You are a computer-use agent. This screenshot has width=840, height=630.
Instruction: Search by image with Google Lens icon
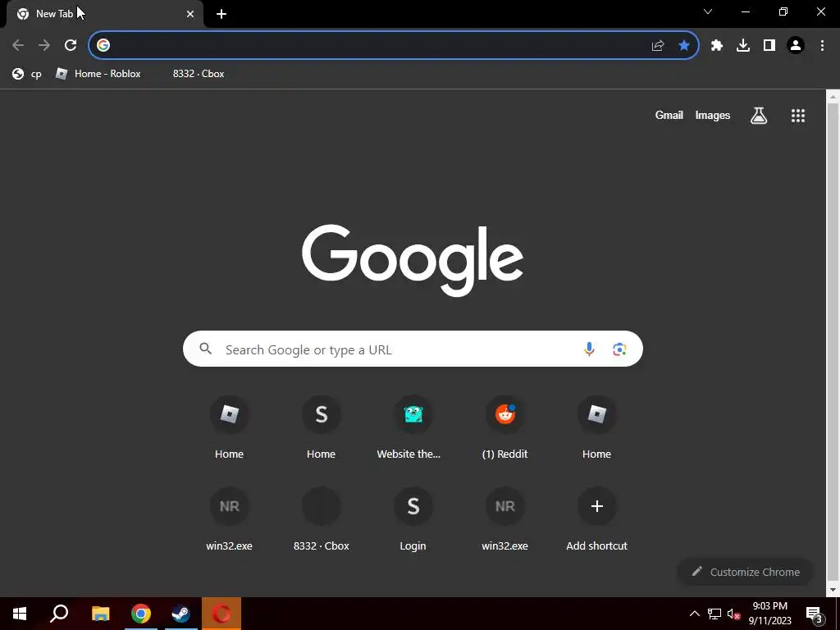620,349
